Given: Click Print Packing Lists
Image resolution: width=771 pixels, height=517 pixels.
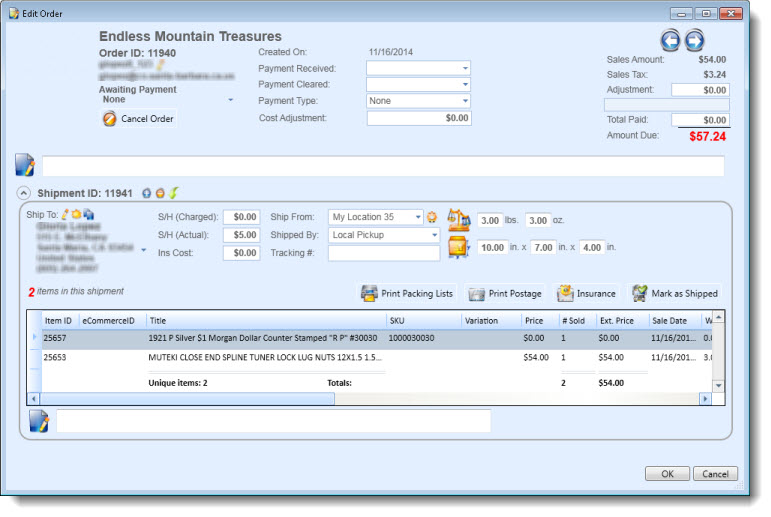Looking at the screenshot, I should coord(407,294).
